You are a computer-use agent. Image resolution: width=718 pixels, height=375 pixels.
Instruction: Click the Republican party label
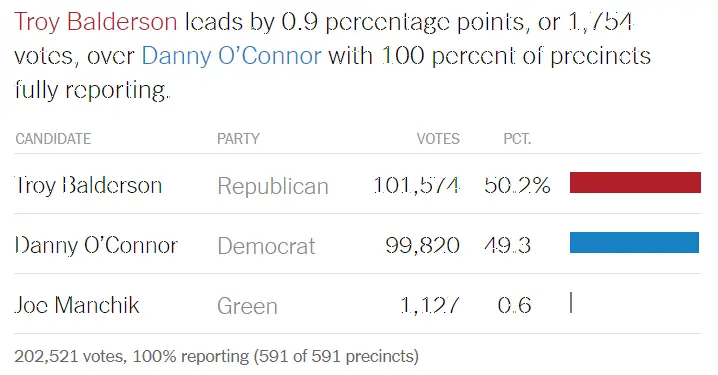tap(273, 186)
